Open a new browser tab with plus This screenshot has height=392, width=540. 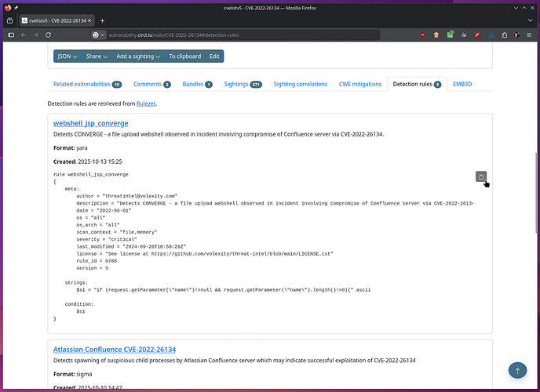102,20
